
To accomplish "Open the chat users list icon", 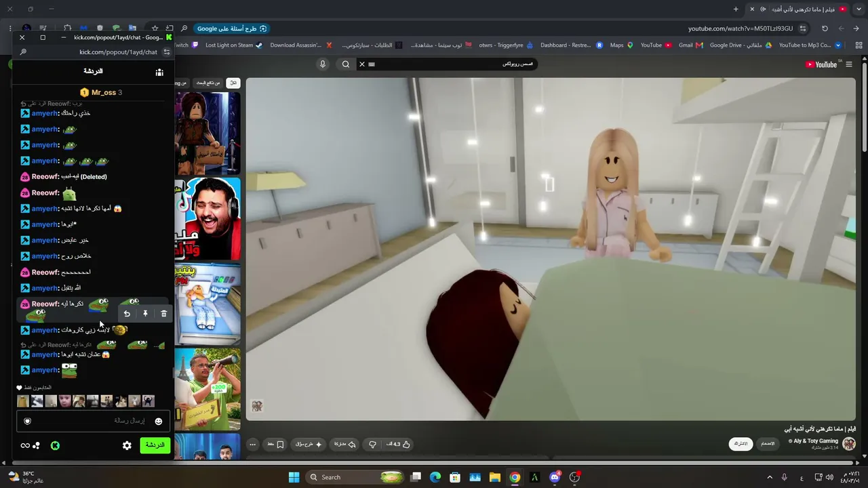I will tap(159, 72).
